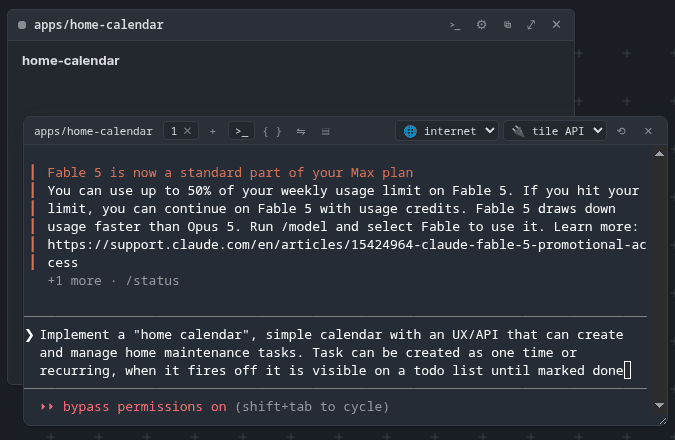
Task: Close session tab 1 with its X
Action: click(188, 131)
